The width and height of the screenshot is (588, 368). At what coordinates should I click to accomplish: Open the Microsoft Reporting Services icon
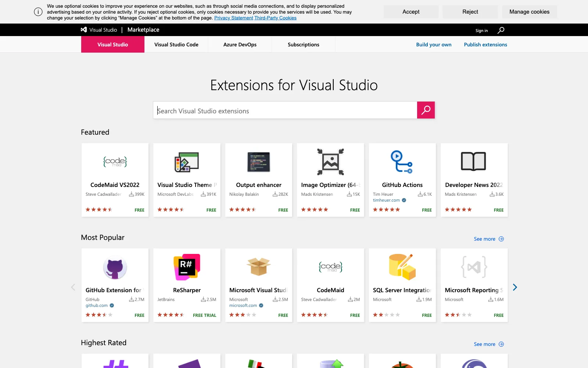[474, 267]
